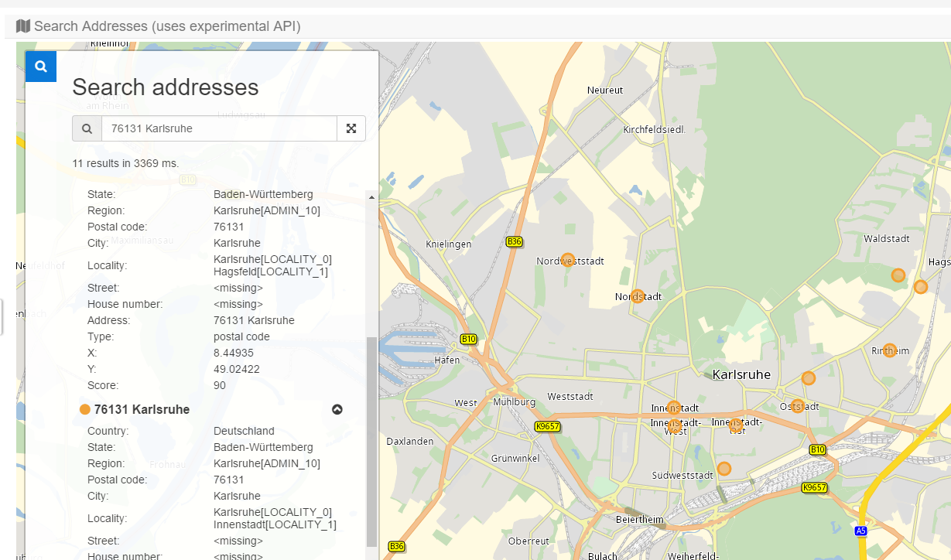Click the results list scrollbar thumb
951x560 pixels.
[371, 441]
